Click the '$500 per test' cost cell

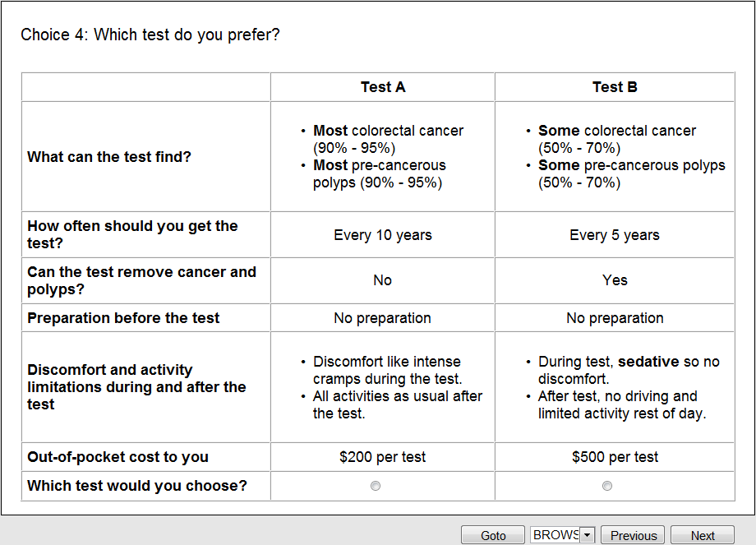pos(615,457)
